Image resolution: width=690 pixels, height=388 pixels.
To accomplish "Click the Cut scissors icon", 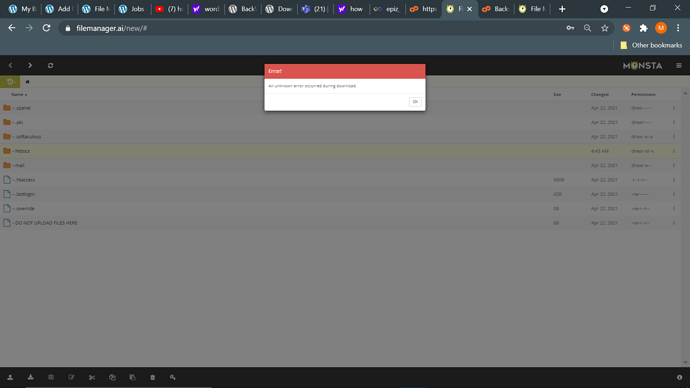I will [92, 377].
